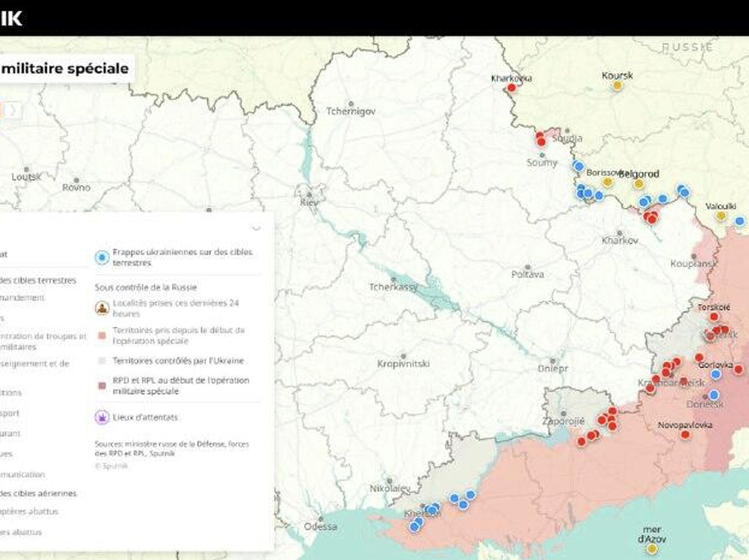Toggle the Frappes ukrainiennes blue legend icon
The height and width of the screenshot is (560, 749).
[102, 257]
